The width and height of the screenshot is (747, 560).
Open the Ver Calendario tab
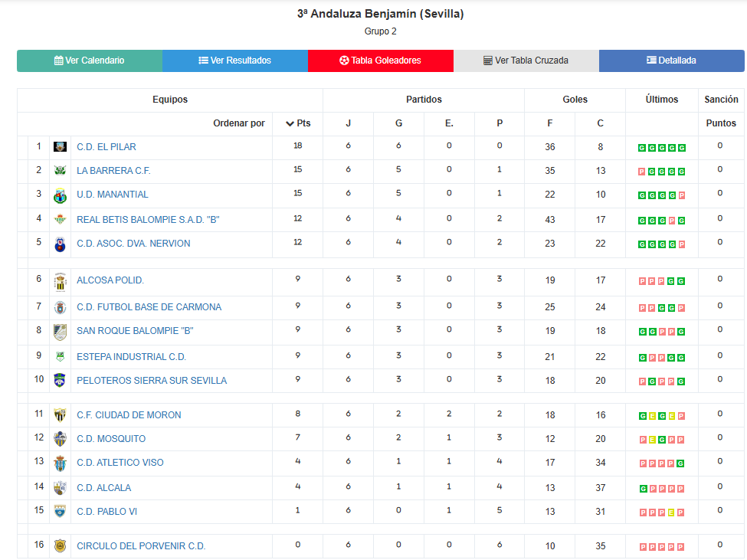[x=90, y=61]
